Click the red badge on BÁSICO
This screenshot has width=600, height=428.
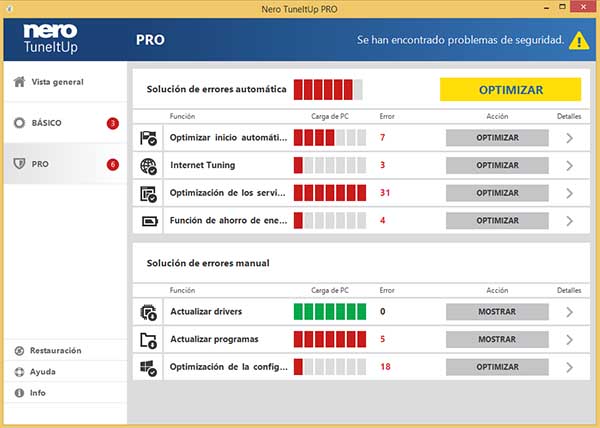[x=112, y=123]
